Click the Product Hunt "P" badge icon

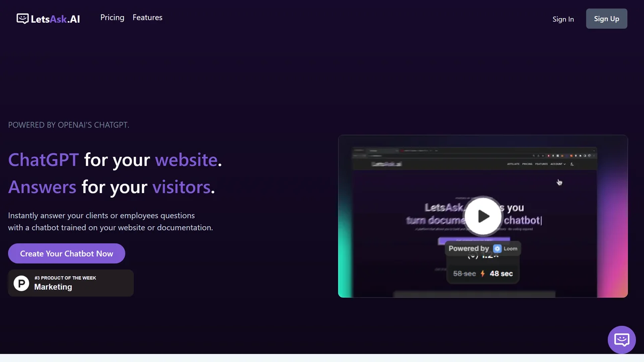pyautogui.click(x=21, y=283)
